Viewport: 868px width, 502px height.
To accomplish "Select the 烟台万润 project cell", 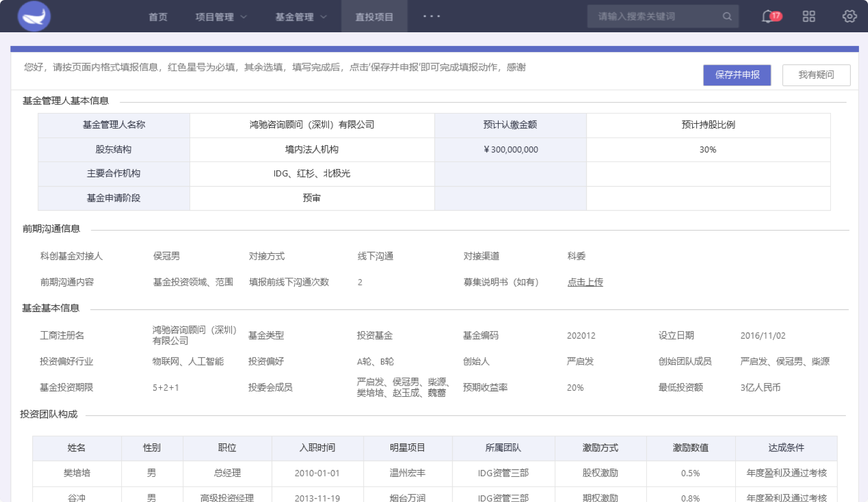I will click(408, 495).
